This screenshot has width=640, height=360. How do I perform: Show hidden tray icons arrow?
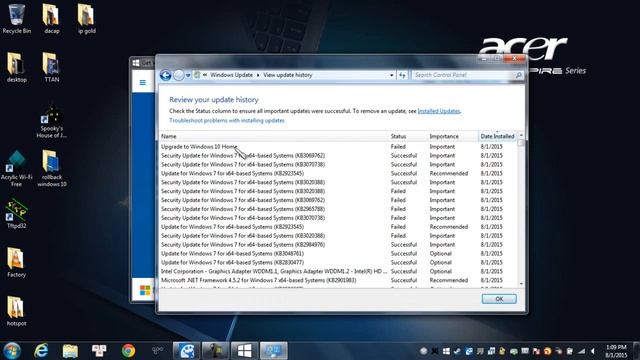(x=593, y=351)
